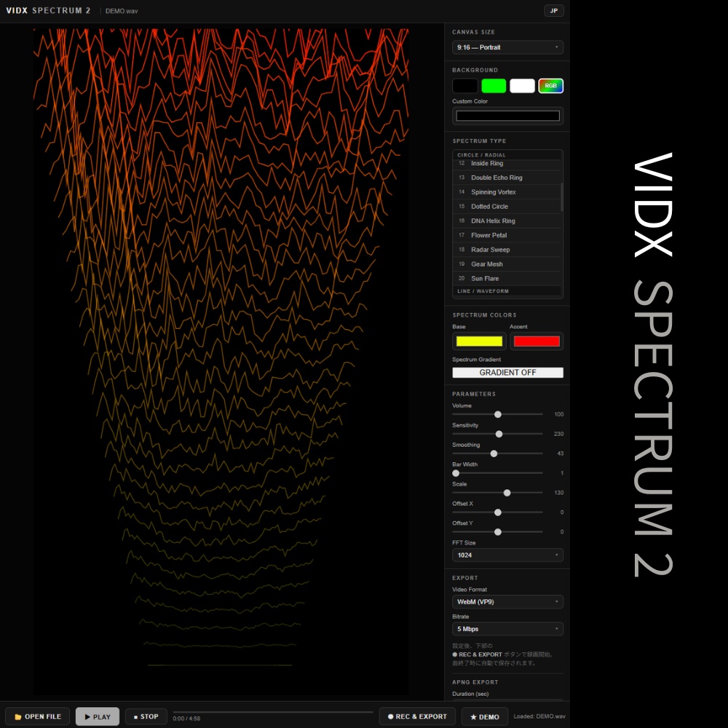Open the red Accent color picker
Image resolution: width=728 pixels, height=728 pixels.
[537, 341]
